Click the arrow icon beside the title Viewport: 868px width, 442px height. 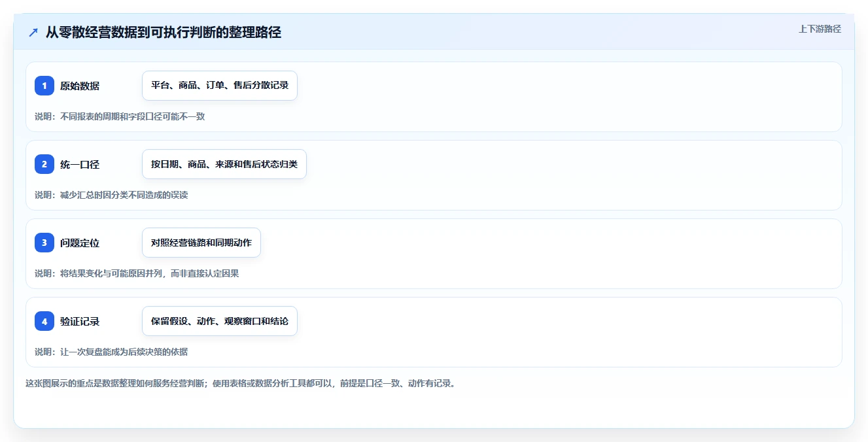(33, 32)
